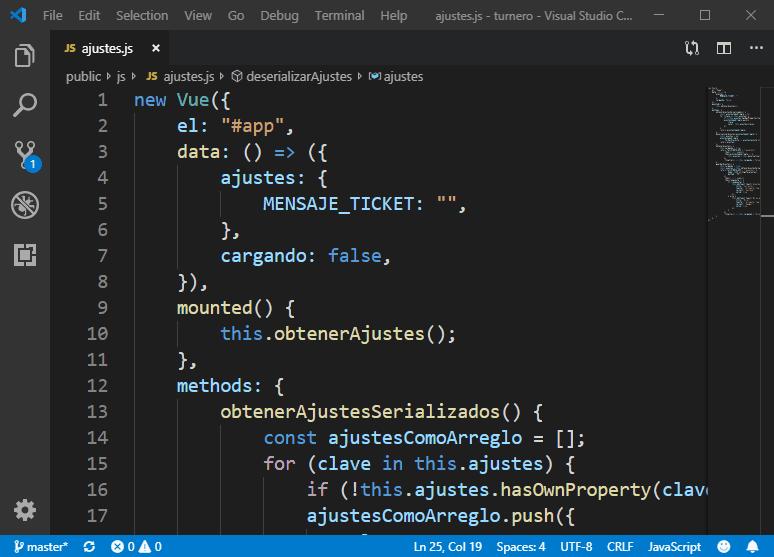Open the editor More Actions ellipsis
Screen dimensions: 774x557
754,48
